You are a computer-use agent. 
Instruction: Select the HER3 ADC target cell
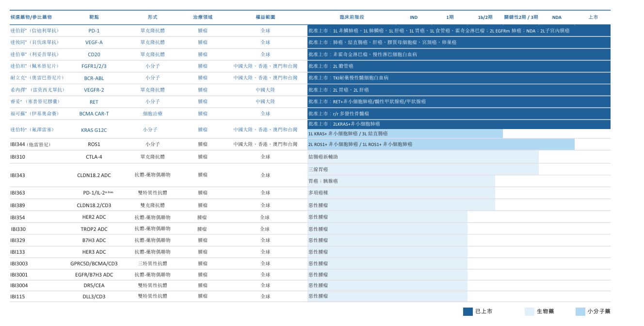pos(94,252)
